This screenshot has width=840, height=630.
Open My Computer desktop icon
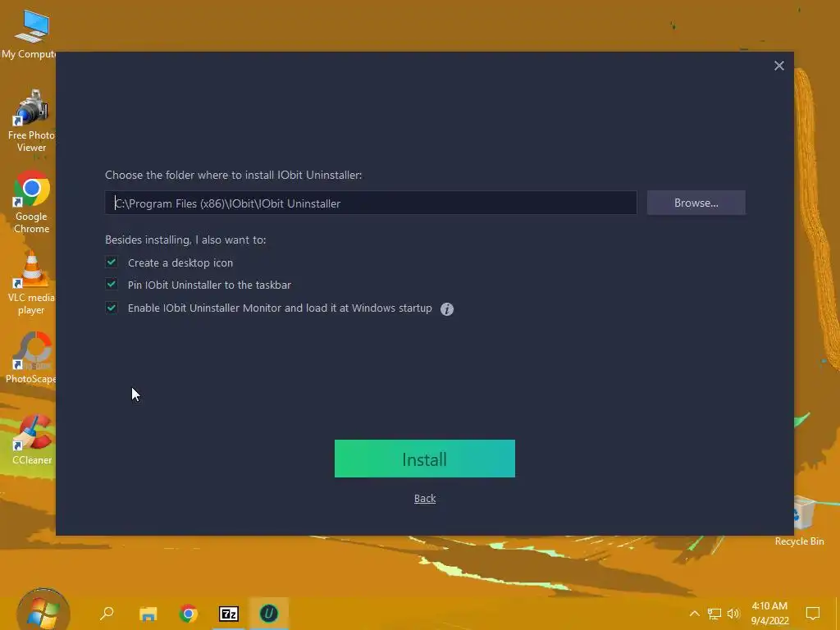pos(30,33)
